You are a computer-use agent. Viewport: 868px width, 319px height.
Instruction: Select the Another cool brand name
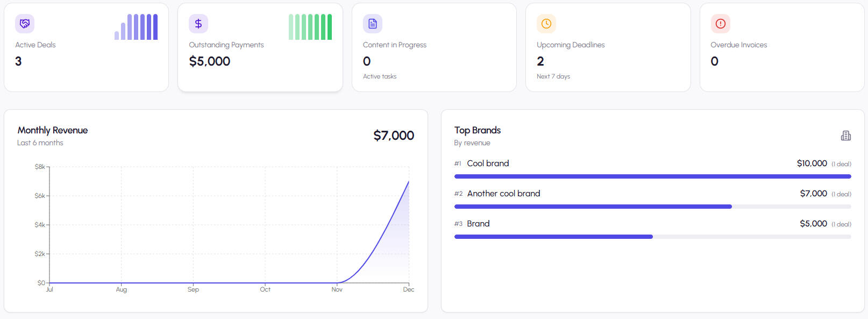pos(503,194)
